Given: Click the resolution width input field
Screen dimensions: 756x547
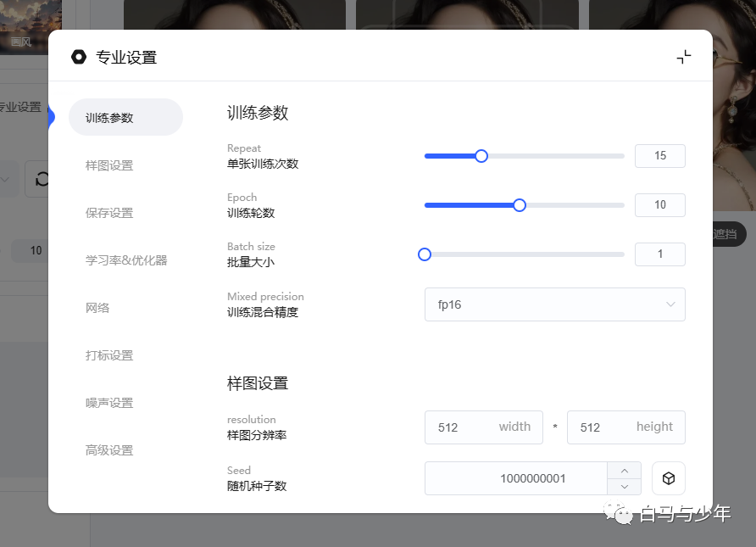Looking at the screenshot, I should click(484, 427).
